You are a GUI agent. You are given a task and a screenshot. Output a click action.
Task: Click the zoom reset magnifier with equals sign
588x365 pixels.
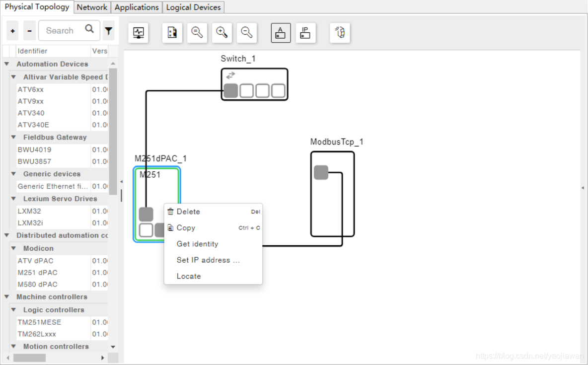(197, 33)
